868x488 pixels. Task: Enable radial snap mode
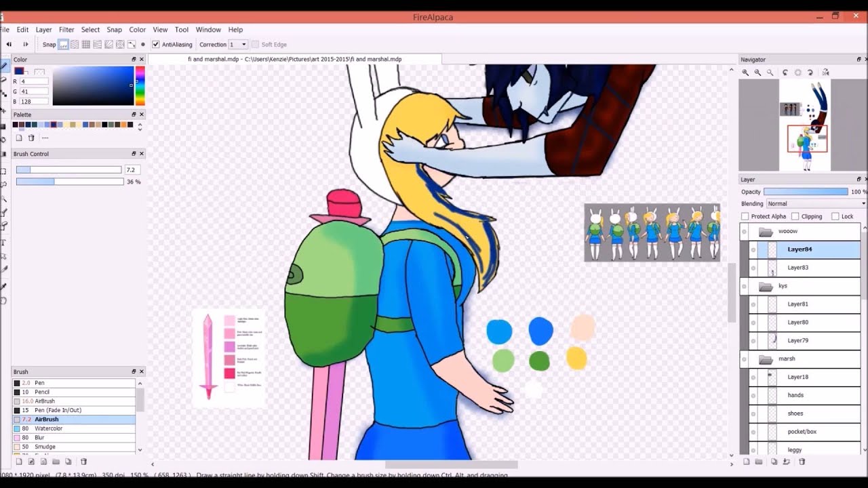click(109, 45)
